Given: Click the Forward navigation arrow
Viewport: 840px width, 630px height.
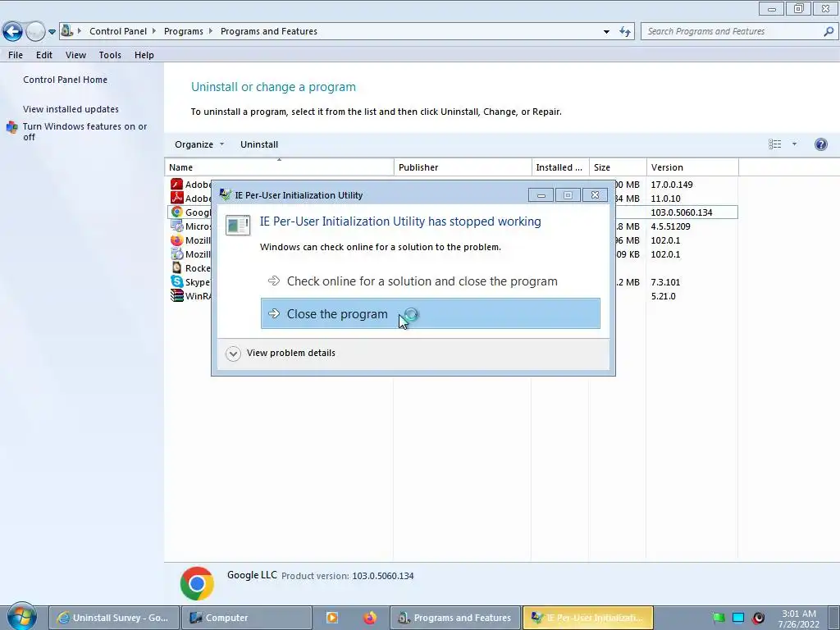Looking at the screenshot, I should pyautogui.click(x=35, y=32).
